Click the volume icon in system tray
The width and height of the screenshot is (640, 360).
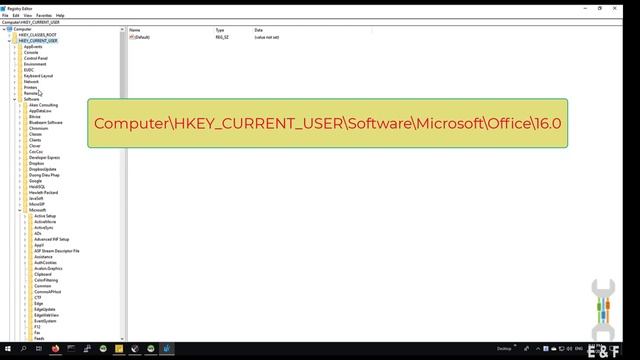coord(569,349)
